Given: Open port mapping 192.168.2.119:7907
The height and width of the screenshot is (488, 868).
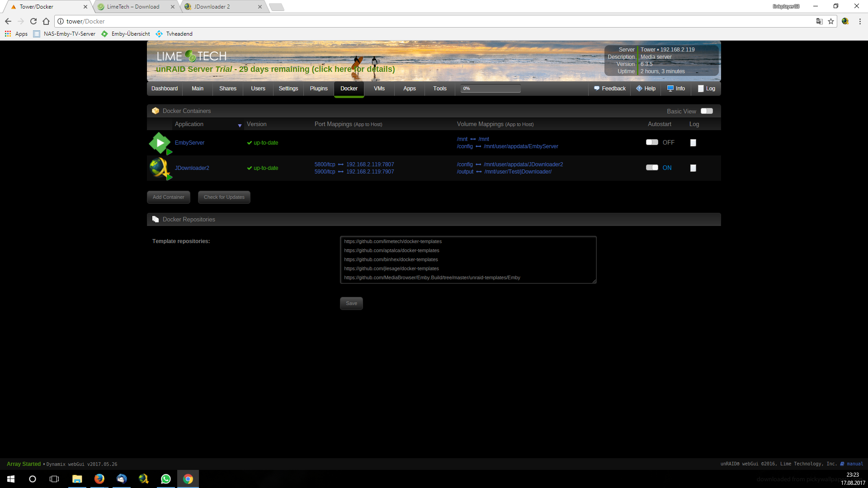Looking at the screenshot, I should [x=370, y=172].
